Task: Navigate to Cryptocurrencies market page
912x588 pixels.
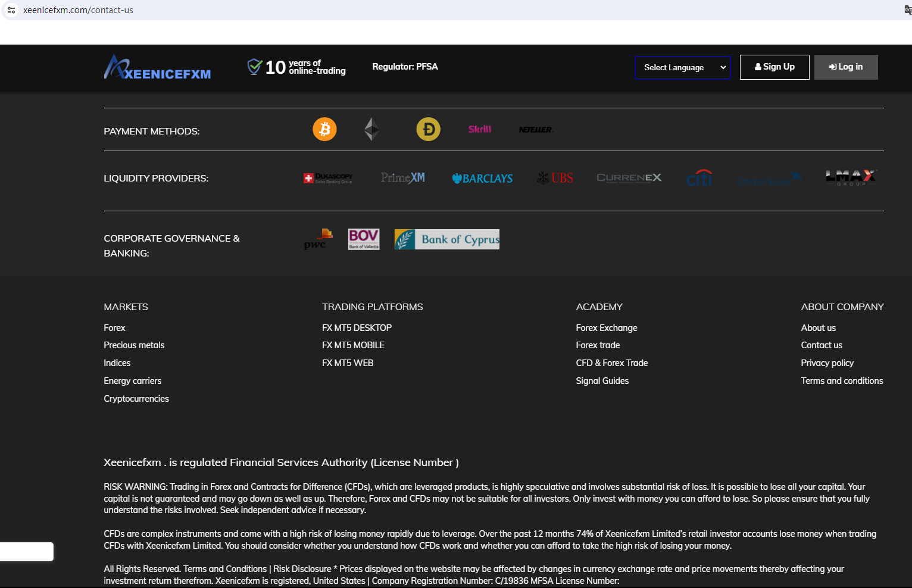Action: 136,399
